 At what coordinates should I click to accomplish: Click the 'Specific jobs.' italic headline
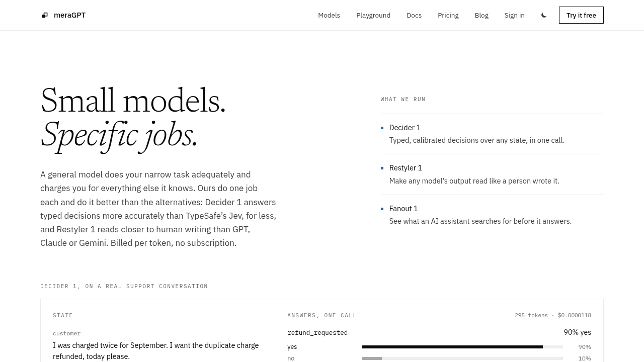pos(119,135)
